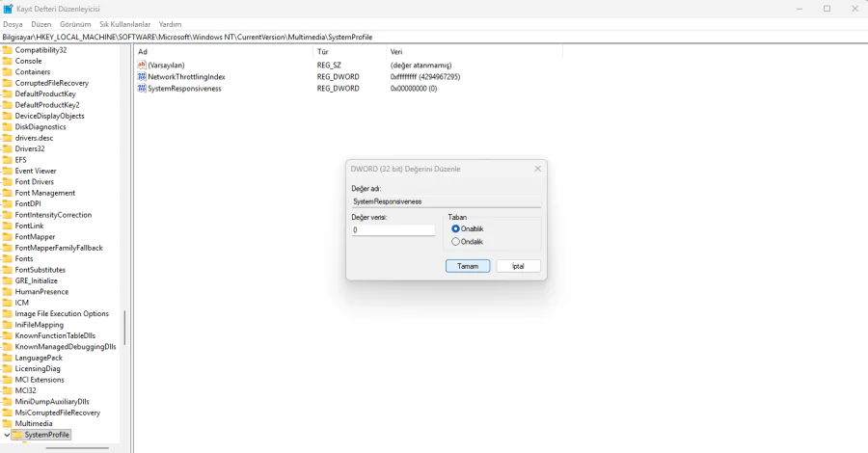Select the MCI32 key
This screenshot has height=453, width=868.
[x=25, y=390]
